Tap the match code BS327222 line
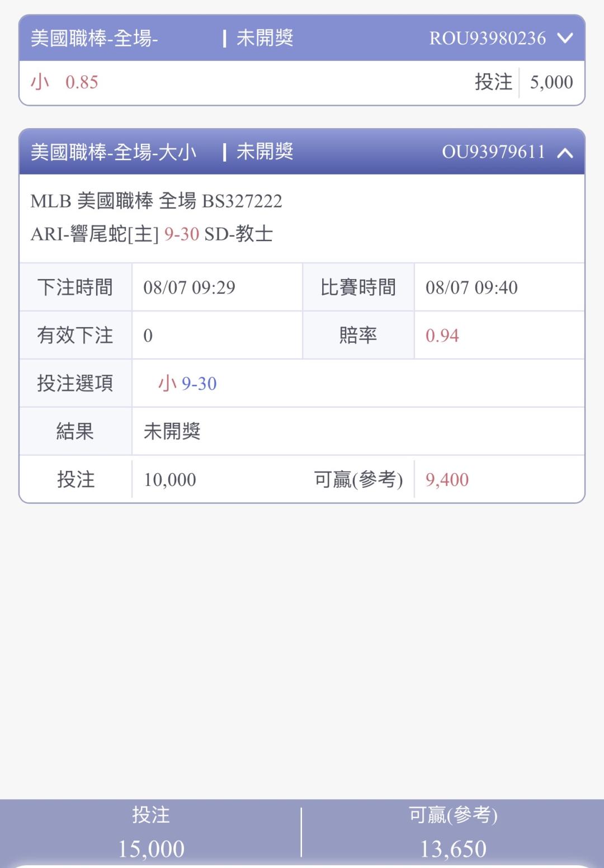Image resolution: width=604 pixels, height=868 pixels. click(x=156, y=201)
